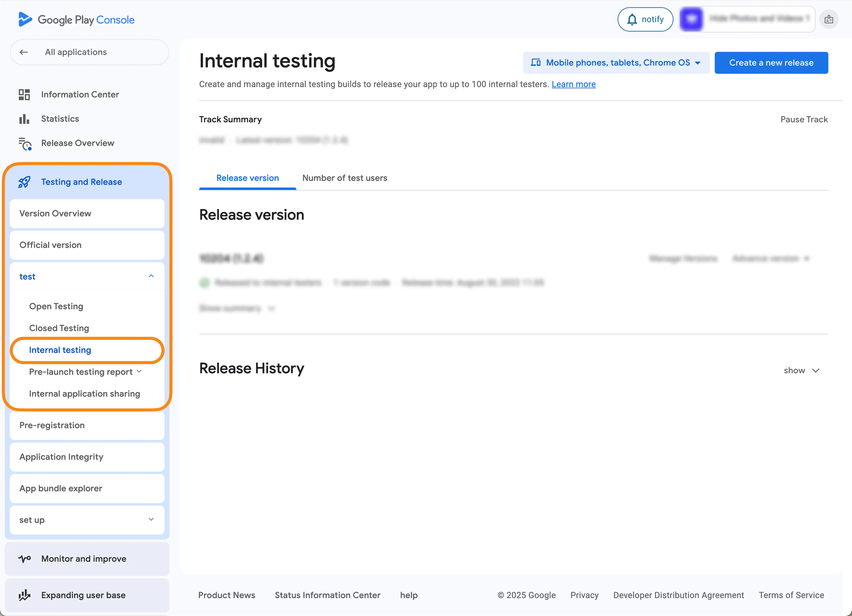Open Version Overview page
Screen dimensions: 852x616
pyautogui.click(x=87, y=214)
